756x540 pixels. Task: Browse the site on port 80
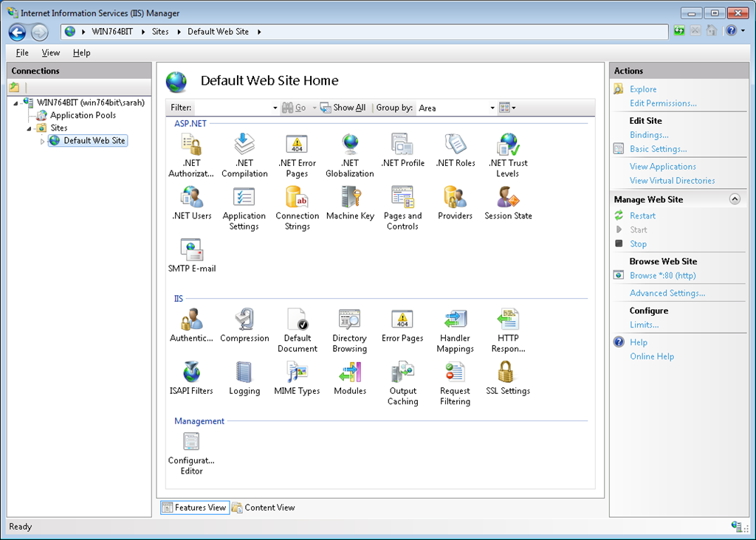662,276
